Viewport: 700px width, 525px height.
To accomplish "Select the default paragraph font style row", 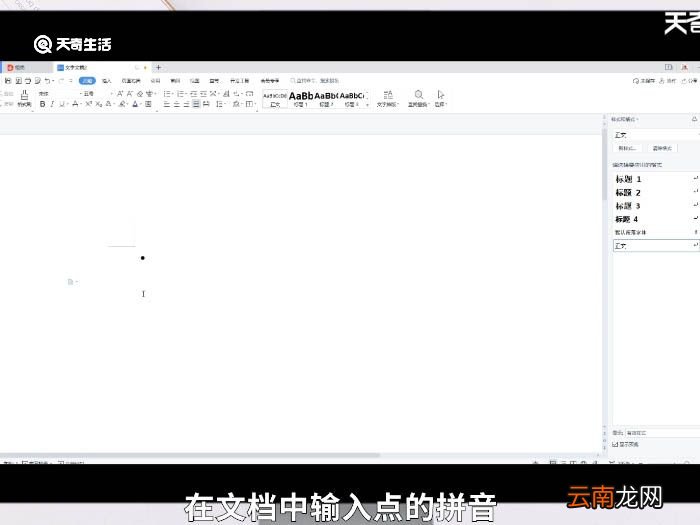I will pos(655,232).
